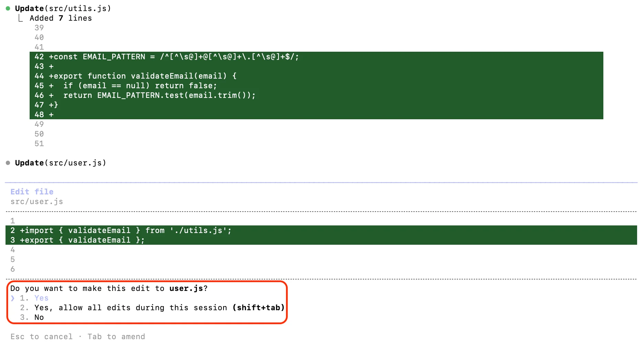Click the "Update(src/utils.js)" header
The height and width of the screenshot is (344, 644).
pyautogui.click(x=63, y=8)
